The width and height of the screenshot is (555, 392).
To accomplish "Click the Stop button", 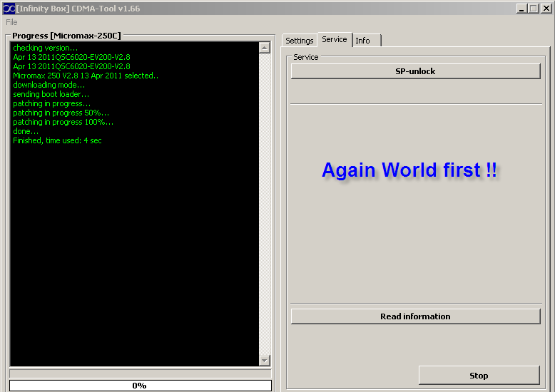I will pos(479,376).
